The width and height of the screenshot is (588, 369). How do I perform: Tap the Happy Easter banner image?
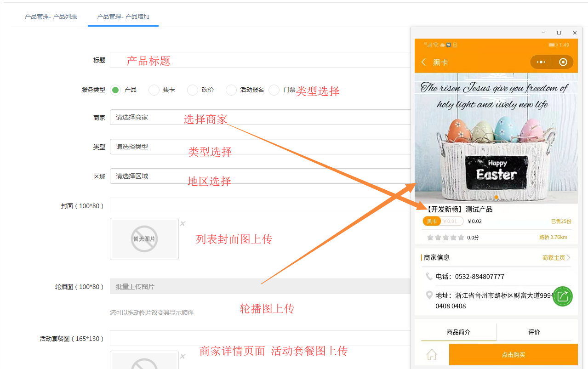point(496,138)
